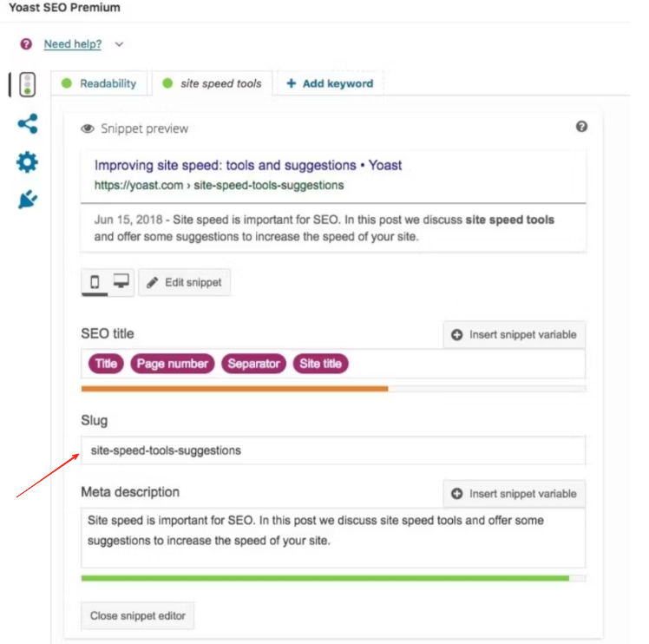Viewport: 649px width, 644px height.
Task: Open the social share settings icon
Action: pyautogui.click(x=28, y=124)
